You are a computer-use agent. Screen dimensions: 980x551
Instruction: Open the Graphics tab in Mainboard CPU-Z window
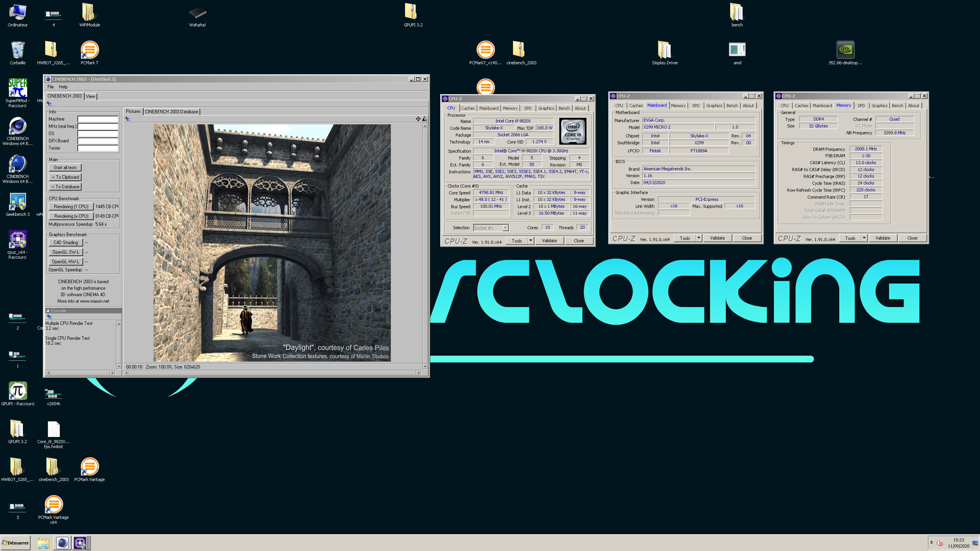point(714,106)
